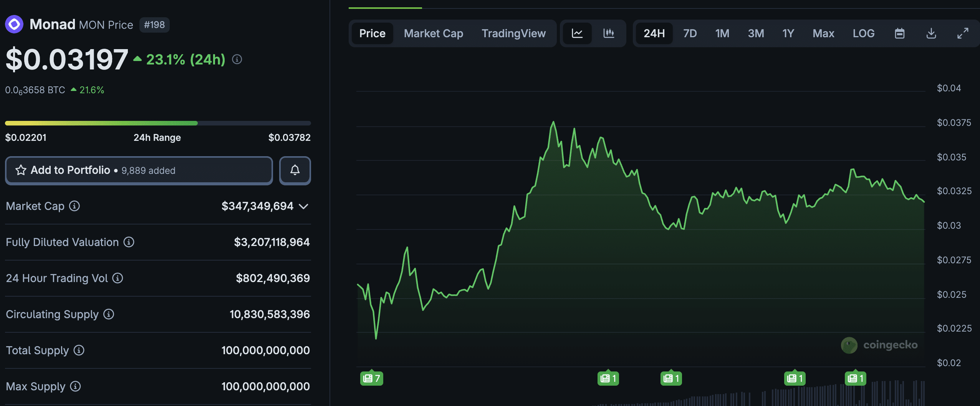The image size is (980, 406).
Task: Click Add to Portfolio
Action: (70, 170)
